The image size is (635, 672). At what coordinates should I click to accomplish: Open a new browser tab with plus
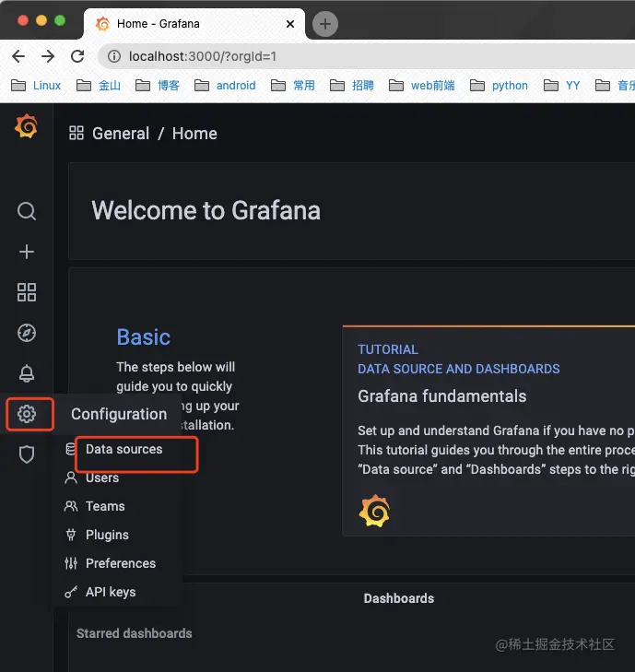(324, 24)
